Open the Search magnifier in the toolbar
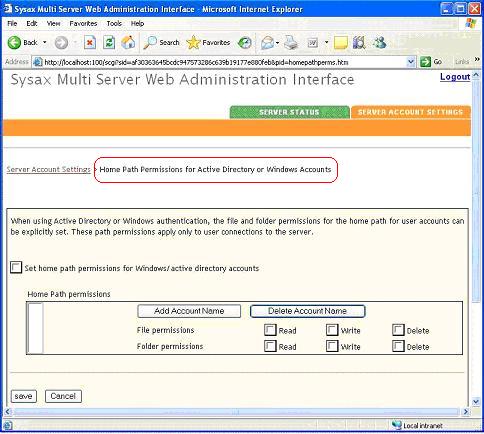The width and height of the screenshot is (484, 434). 150,43
